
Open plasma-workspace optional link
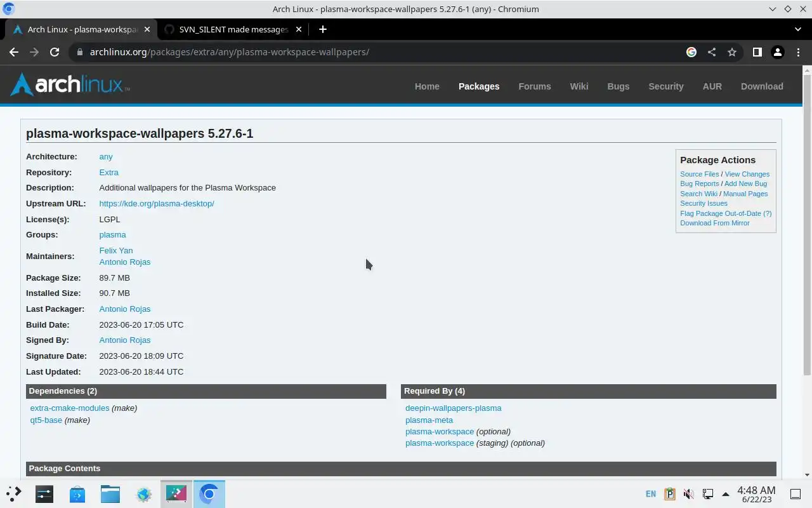(x=440, y=432)
